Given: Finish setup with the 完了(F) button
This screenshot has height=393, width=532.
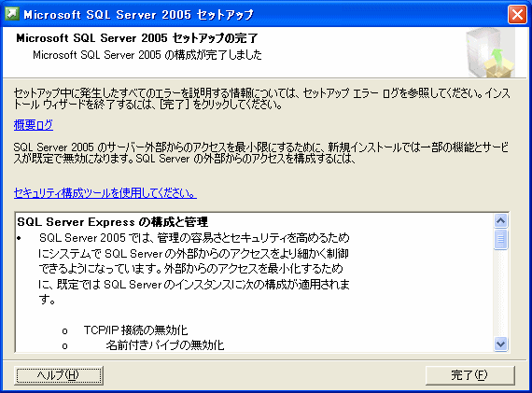Looking at the screenshot, I should (469, 375).
